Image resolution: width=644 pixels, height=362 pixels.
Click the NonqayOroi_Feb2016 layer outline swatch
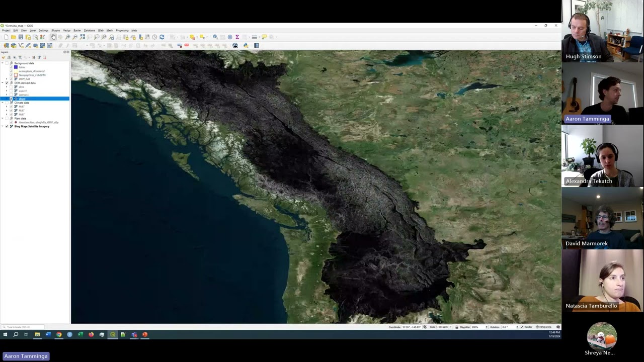pyautogui.click(x=16, y=75)
